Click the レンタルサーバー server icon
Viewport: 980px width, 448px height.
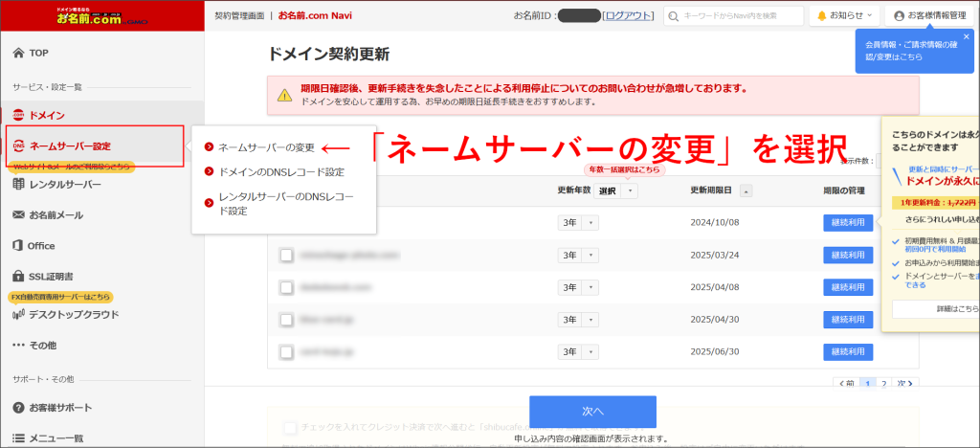[18, 185]
